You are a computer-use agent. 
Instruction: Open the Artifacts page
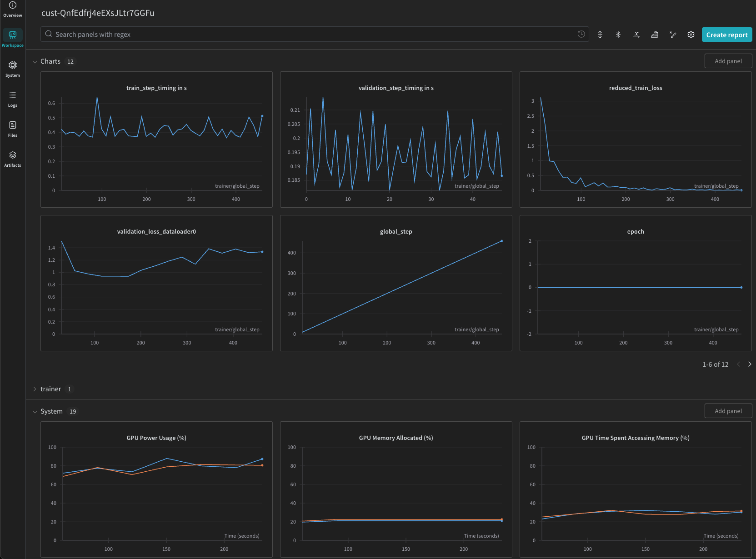point(13,159)
